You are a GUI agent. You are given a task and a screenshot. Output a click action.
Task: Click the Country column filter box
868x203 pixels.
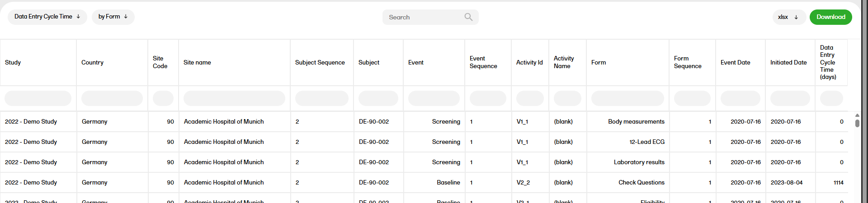[x=112, y=98]
